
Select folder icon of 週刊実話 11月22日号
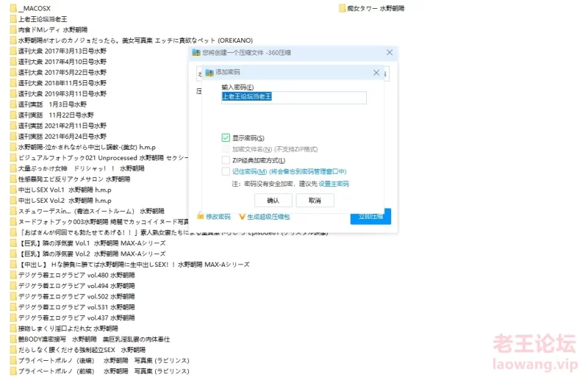[13, 115]
